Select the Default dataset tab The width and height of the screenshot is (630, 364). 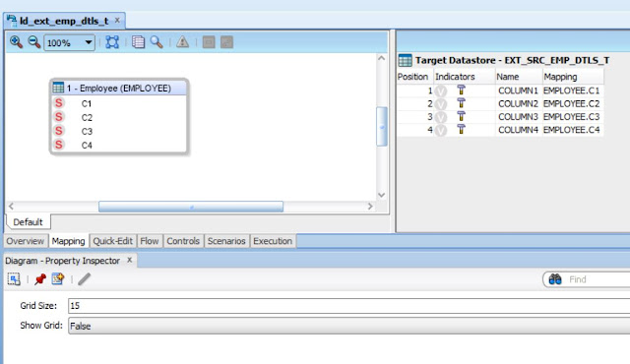pyautogui.click(x=28, y=222)
